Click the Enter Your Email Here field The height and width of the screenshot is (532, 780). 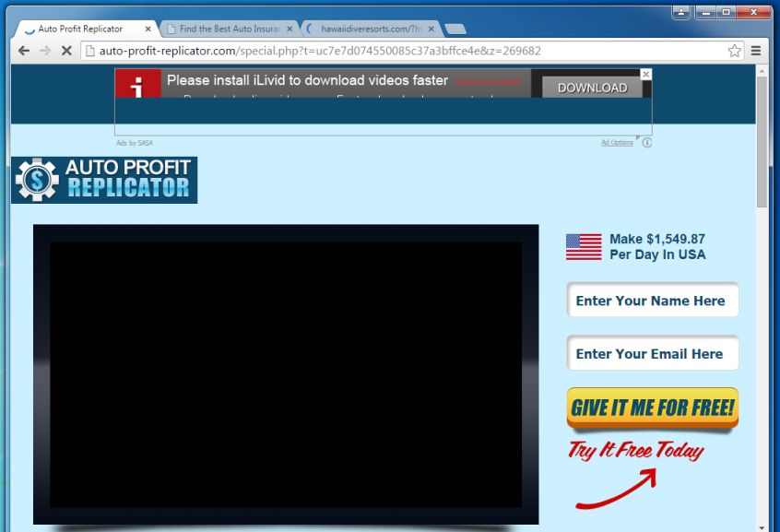(x=652, y=353)
